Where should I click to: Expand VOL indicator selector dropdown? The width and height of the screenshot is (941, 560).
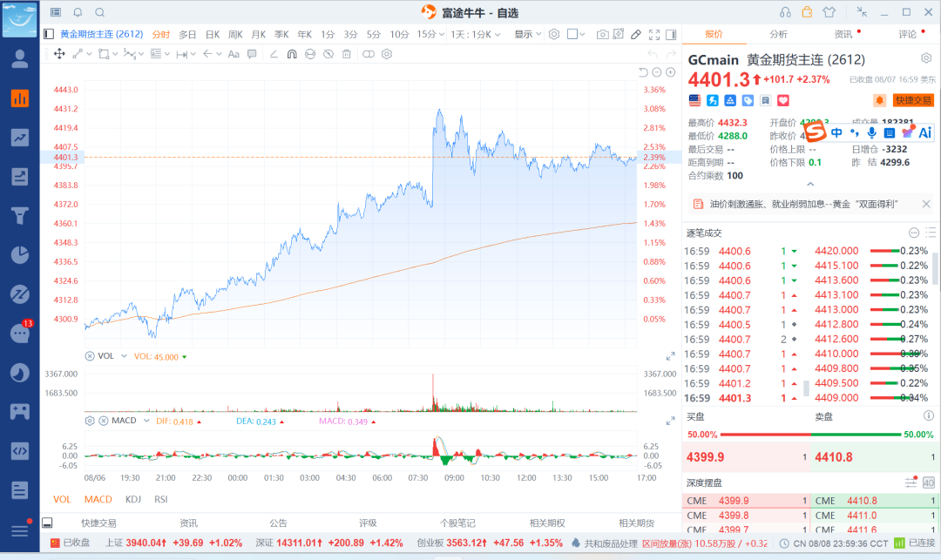click(x=124, y=356)
